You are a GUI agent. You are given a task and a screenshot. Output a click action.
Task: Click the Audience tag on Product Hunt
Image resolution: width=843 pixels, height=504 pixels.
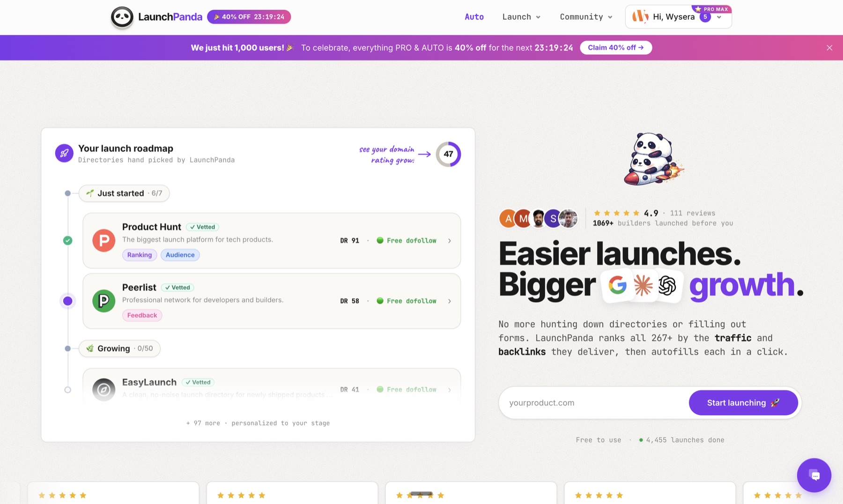point(180,255)
